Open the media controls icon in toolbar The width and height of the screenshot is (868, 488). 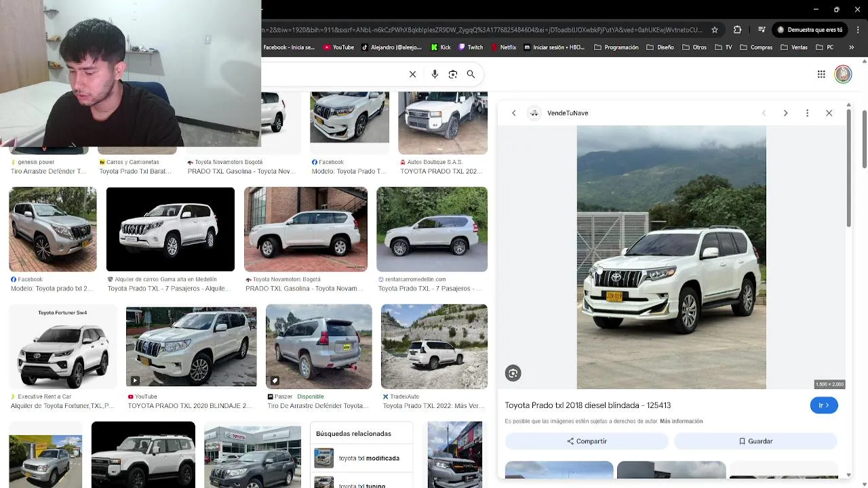(762, 30)
